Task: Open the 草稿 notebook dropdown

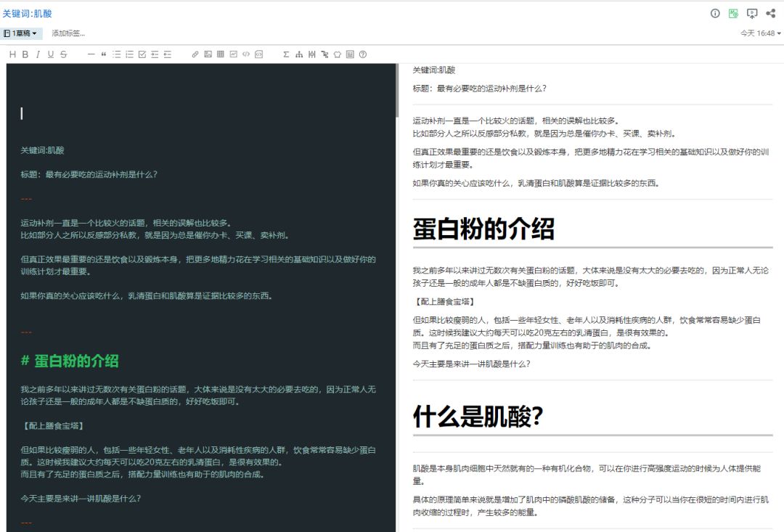Action: click(21, 33)
